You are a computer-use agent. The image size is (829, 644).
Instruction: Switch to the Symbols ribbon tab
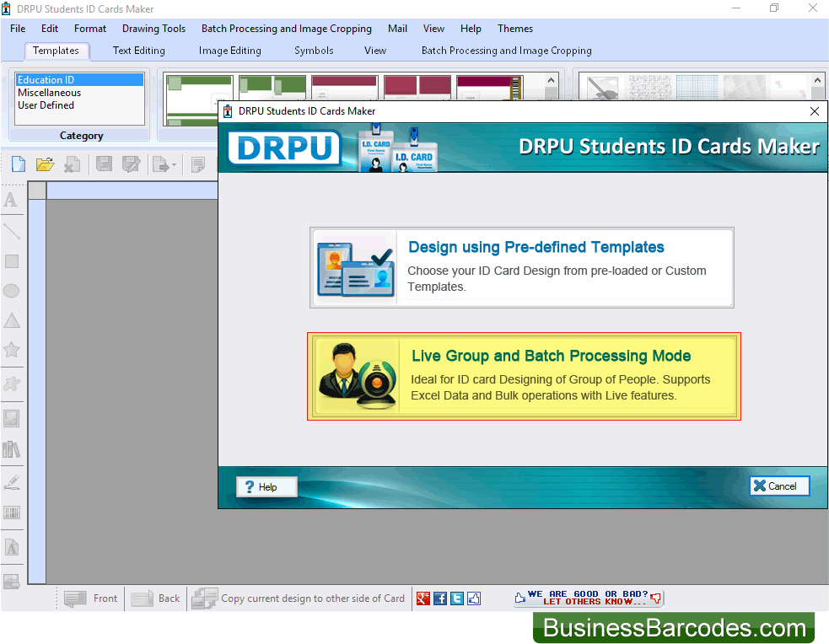coord(314,51)
